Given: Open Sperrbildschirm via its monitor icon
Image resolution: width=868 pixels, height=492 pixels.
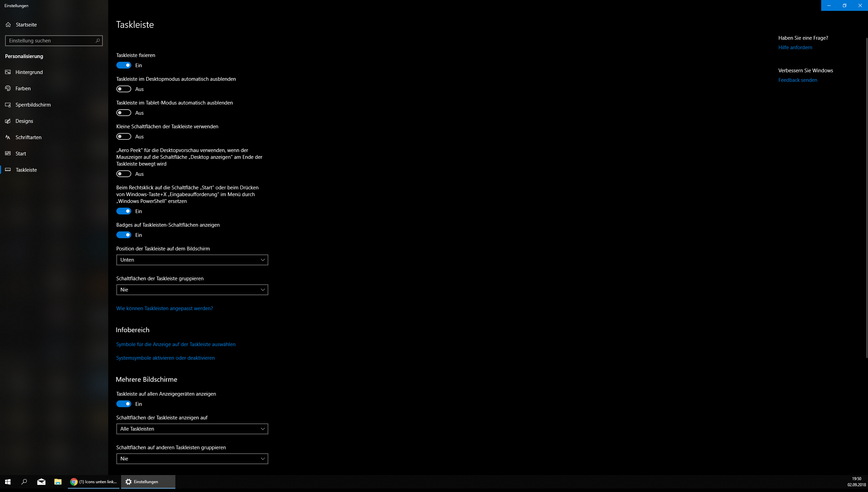Looking at the screenshot, I should 8,105.
